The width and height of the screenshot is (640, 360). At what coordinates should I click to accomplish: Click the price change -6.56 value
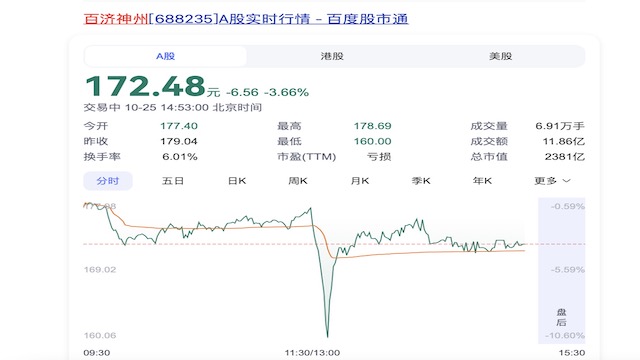click(242, 92)
